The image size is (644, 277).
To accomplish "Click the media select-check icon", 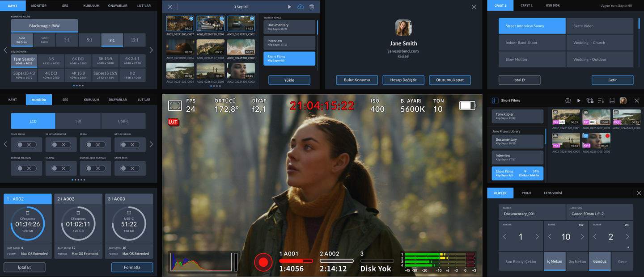I will pos(590,101).
